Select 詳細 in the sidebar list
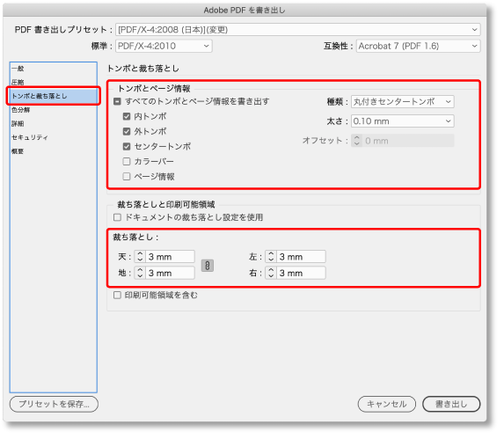The image size is (504, 439). click(x=54, y=124)
